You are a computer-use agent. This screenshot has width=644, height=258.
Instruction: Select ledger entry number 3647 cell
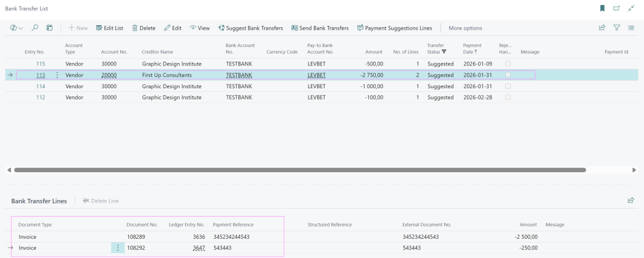(199, 248)
